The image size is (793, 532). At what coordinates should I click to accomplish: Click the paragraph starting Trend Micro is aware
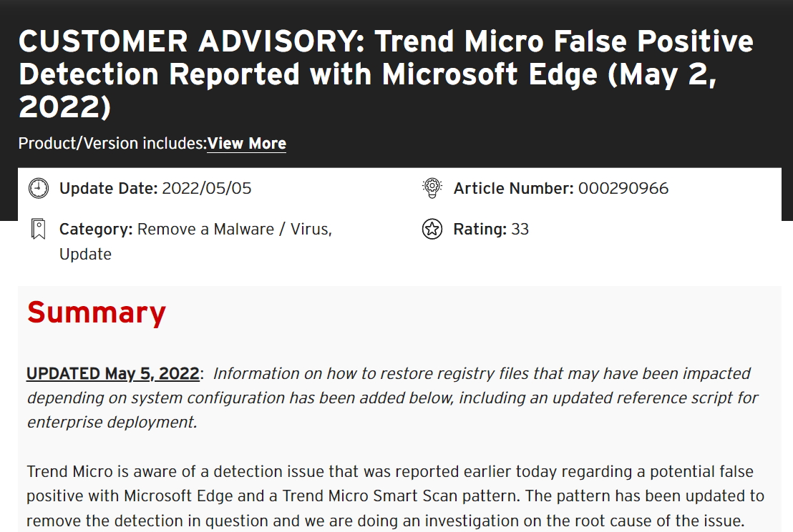[x=395, y=496]
